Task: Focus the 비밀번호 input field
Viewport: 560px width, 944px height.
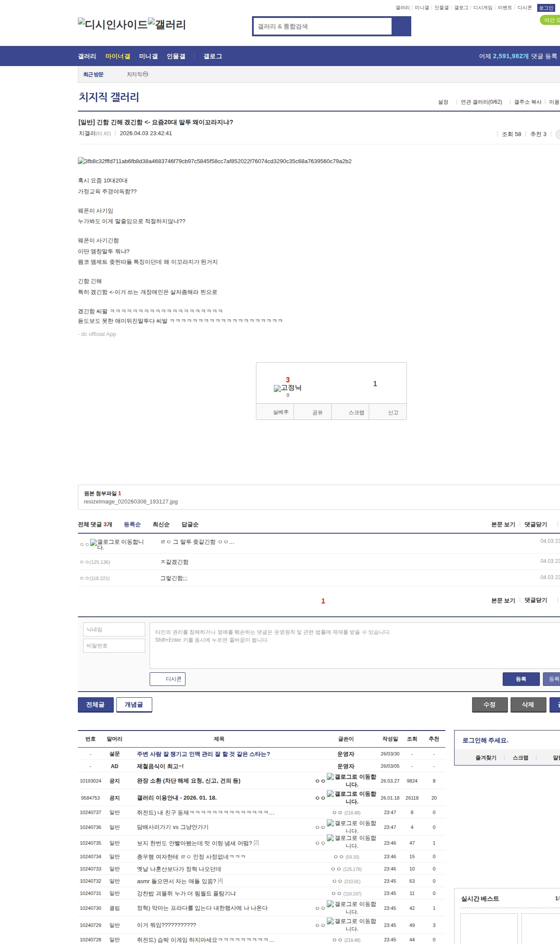Action: click(x=114, y=646)
